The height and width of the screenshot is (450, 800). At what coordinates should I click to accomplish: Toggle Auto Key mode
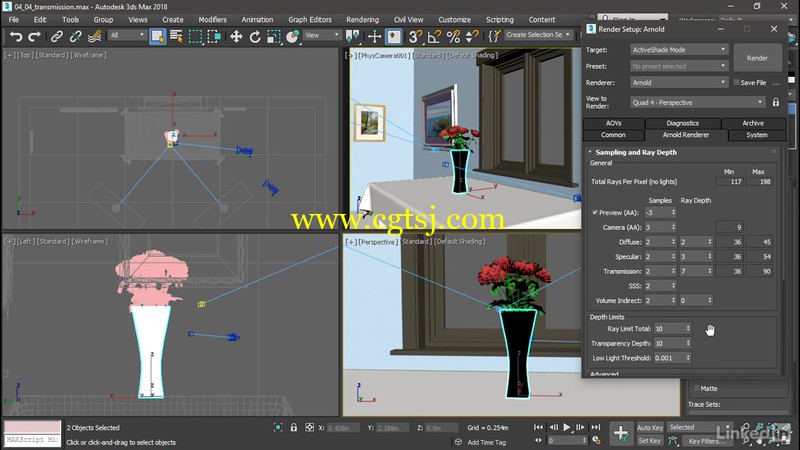(650, 428)
